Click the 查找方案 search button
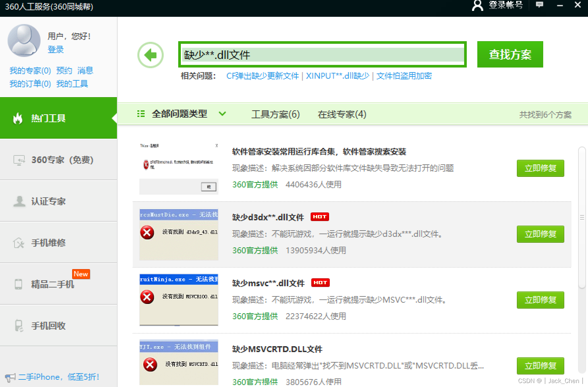 [510, 54]
